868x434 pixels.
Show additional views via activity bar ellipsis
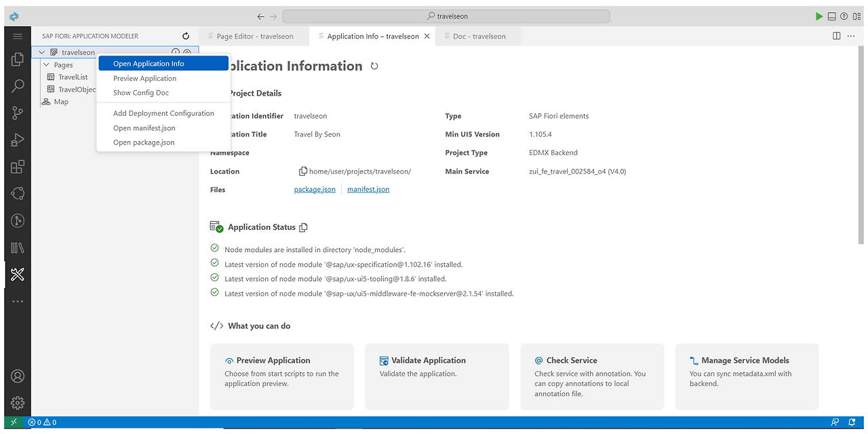click(x=18, y=301)
